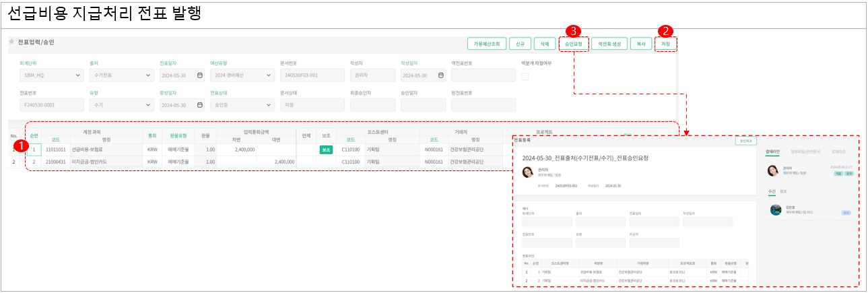This screenshot has width=868, height=293.
Task: Open the 전표상태 dropdown
Action: click(269, 105)
